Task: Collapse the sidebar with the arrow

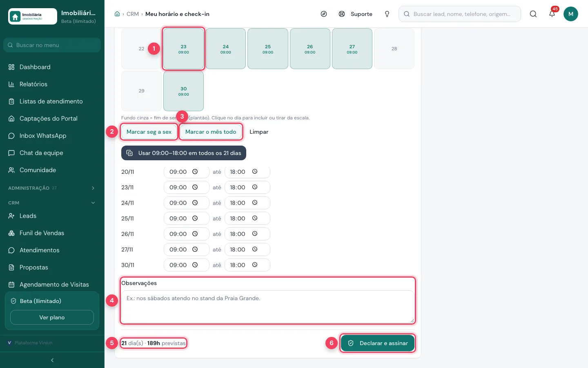Action: (52, 360)
